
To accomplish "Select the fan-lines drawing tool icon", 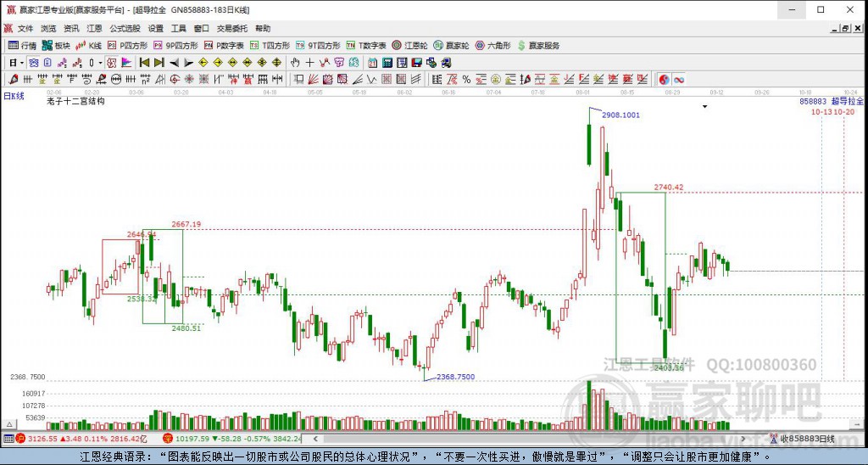I will 313,79.
